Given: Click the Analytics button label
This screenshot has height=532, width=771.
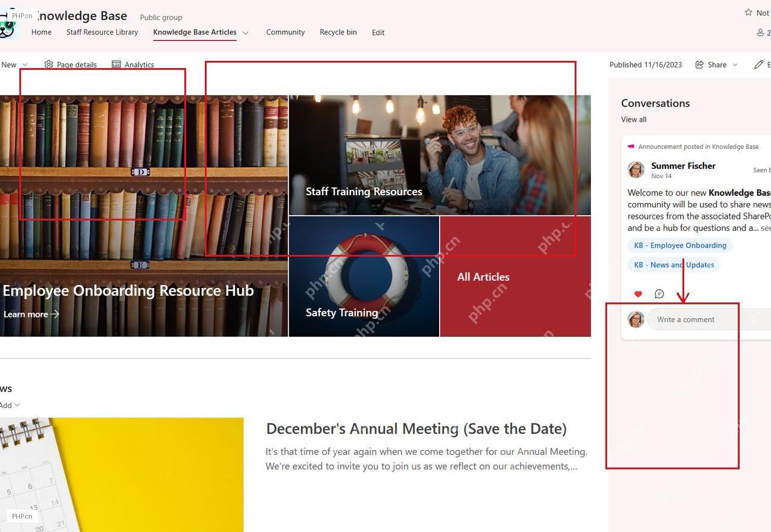Looking at the screenshot, I should point(139,64).
